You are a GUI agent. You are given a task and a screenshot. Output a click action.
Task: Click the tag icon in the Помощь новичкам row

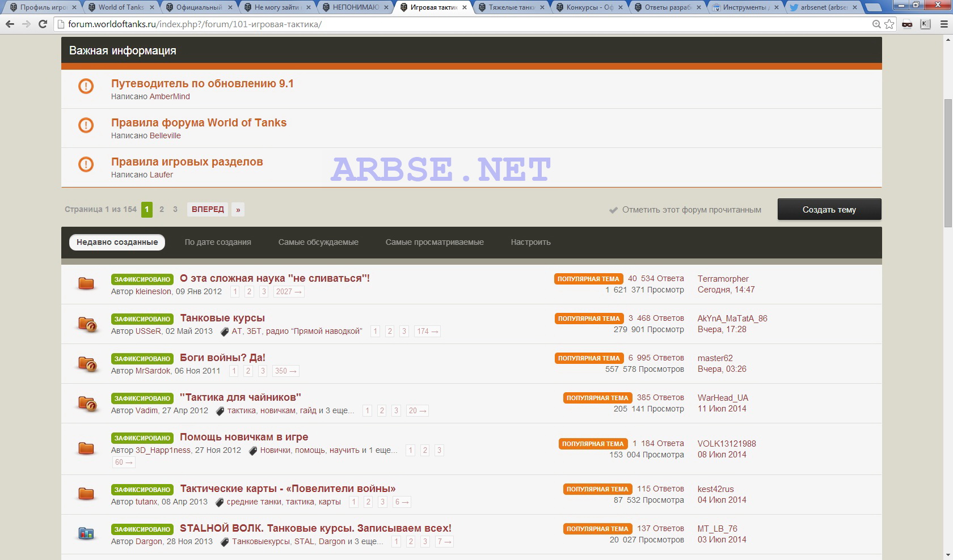tap(253, 451)
